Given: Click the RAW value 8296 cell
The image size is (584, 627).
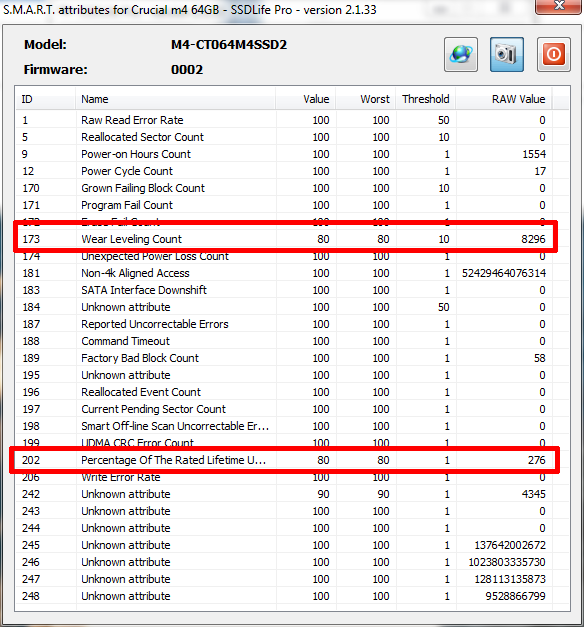Looking at the screenshot, I should (x=533, y=239).
